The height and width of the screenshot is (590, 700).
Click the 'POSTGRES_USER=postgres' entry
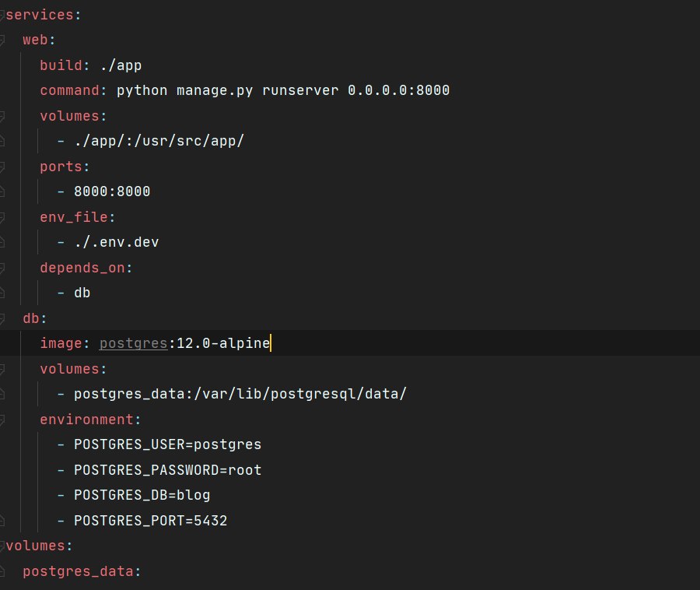point(167,445)
